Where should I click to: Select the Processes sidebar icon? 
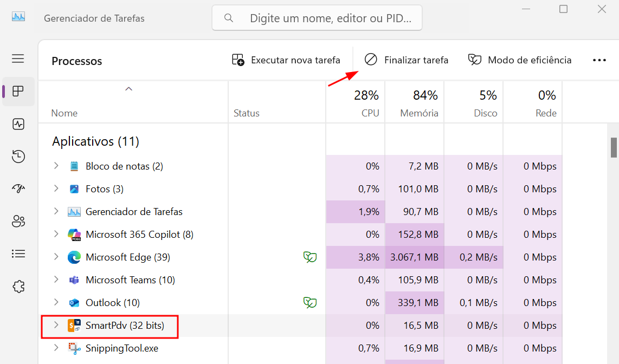click(18, 92)
